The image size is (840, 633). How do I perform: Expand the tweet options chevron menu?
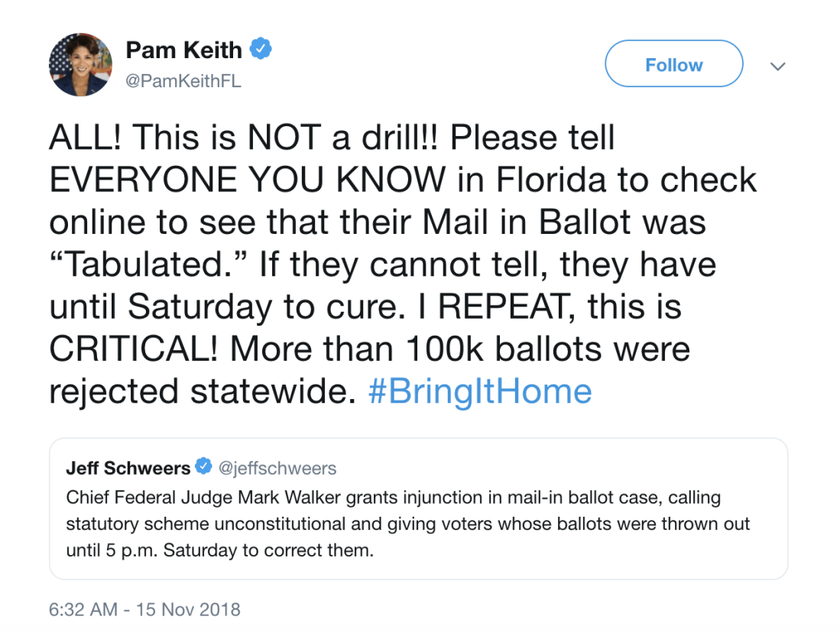[778, 67]
